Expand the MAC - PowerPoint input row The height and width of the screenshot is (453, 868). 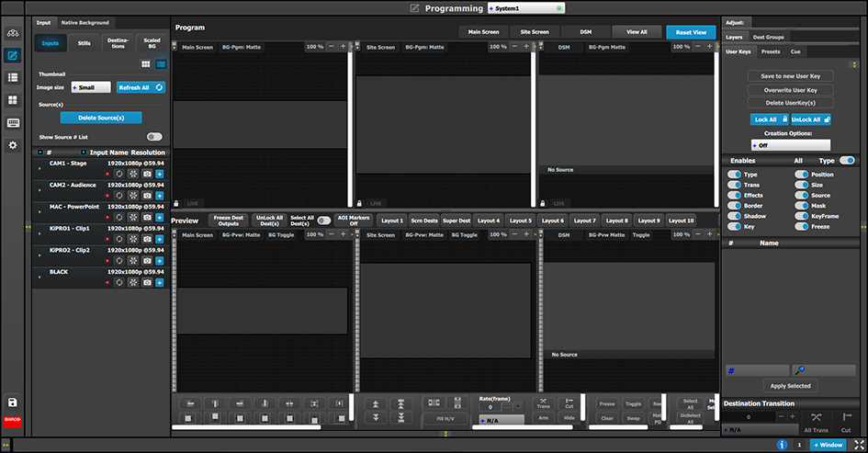pyautogui.click(x=39, y=211)
